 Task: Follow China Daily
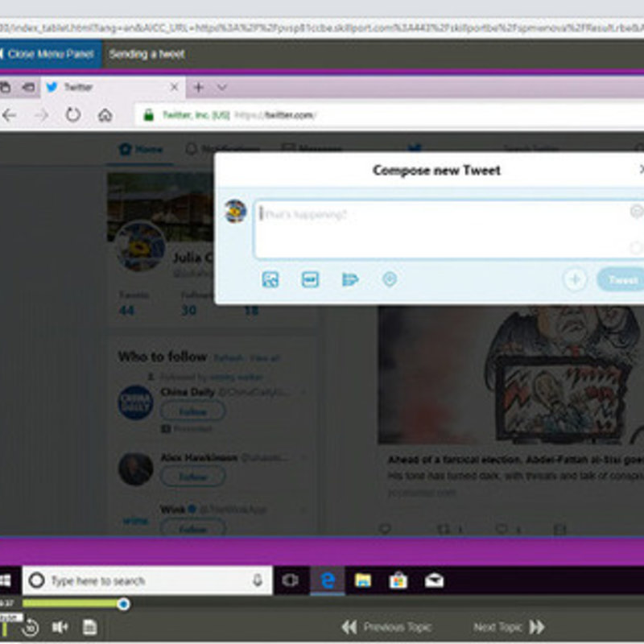click(x=192, y=411)
